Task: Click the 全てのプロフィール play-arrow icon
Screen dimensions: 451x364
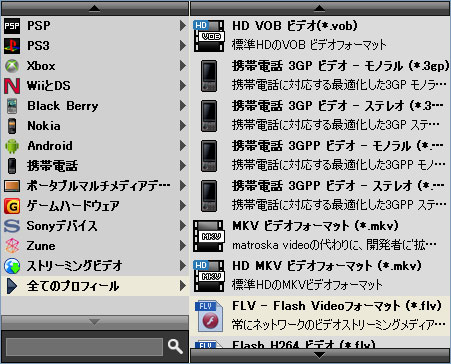Action: tap(12, 286)
